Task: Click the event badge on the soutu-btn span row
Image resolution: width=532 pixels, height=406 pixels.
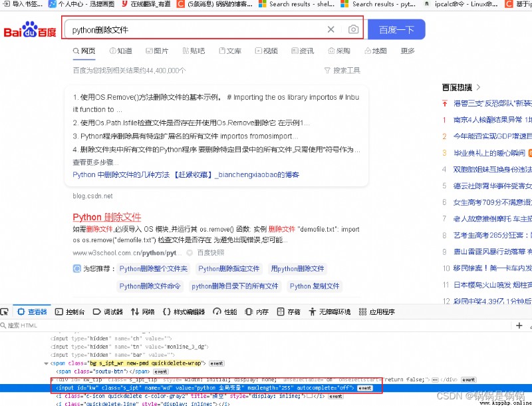Action: coord(161,371)
